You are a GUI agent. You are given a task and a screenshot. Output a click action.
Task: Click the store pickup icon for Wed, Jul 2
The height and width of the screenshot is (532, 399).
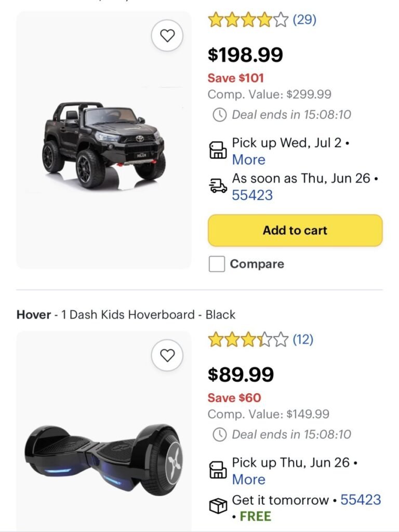(x=218, y=151)
